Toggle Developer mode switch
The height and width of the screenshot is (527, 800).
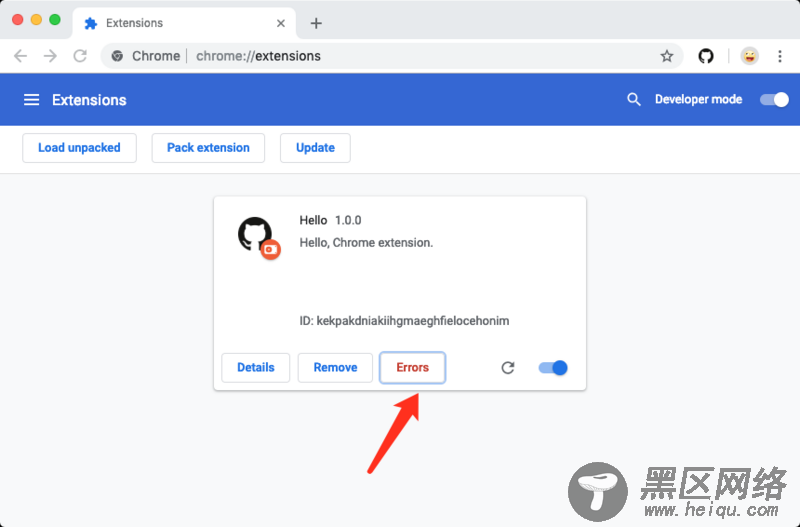[x=774, y=99]
